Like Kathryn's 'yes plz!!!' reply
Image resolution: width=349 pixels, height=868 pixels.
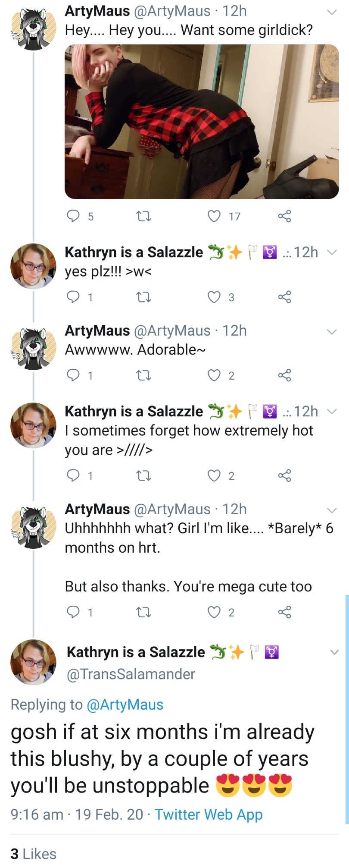pyautogui.click(x=214, y=297)
